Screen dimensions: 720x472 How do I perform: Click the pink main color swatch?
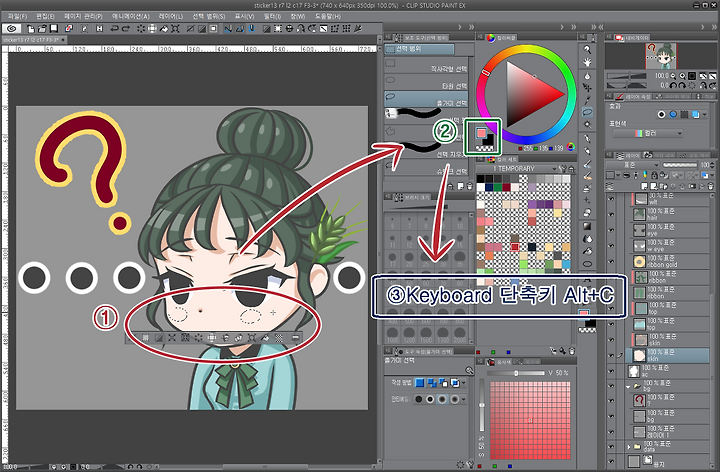click(481, 133)
